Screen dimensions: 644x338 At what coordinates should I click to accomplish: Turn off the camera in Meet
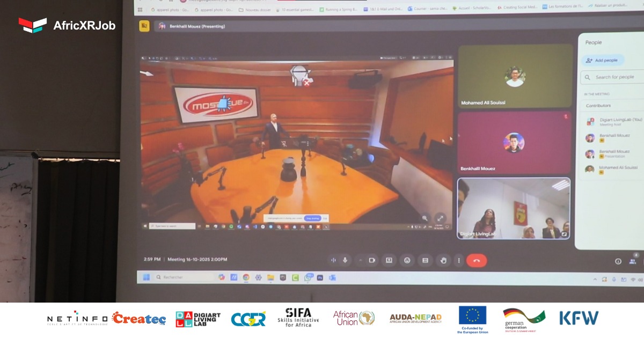(x=371, y=260)
